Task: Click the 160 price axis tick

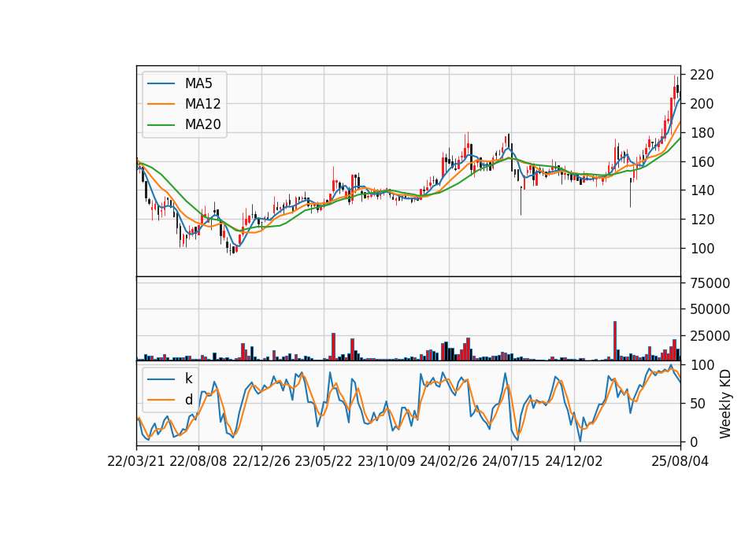Action: (x=702, y=161)
